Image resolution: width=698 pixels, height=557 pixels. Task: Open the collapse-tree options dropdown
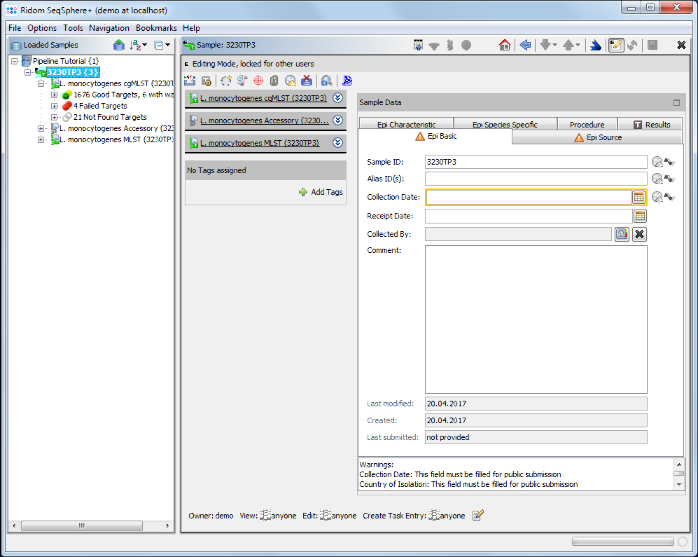tap(162, 45)
